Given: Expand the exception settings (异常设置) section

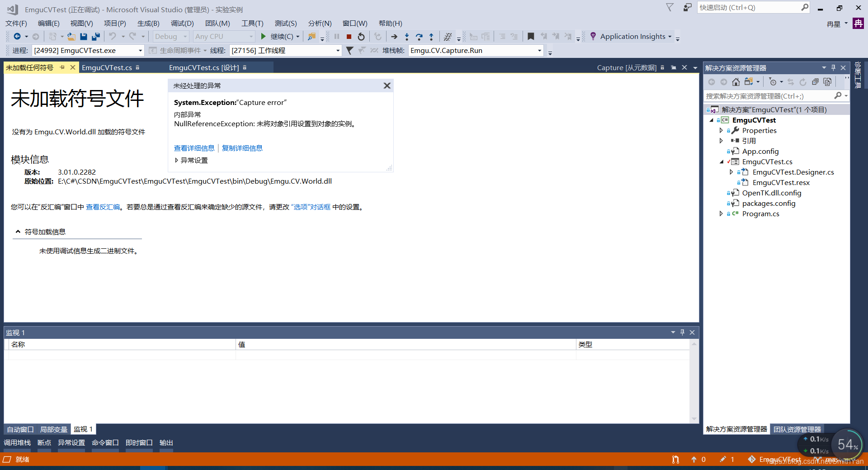Looking at the screenshot, I should click(x=176, y=160).
